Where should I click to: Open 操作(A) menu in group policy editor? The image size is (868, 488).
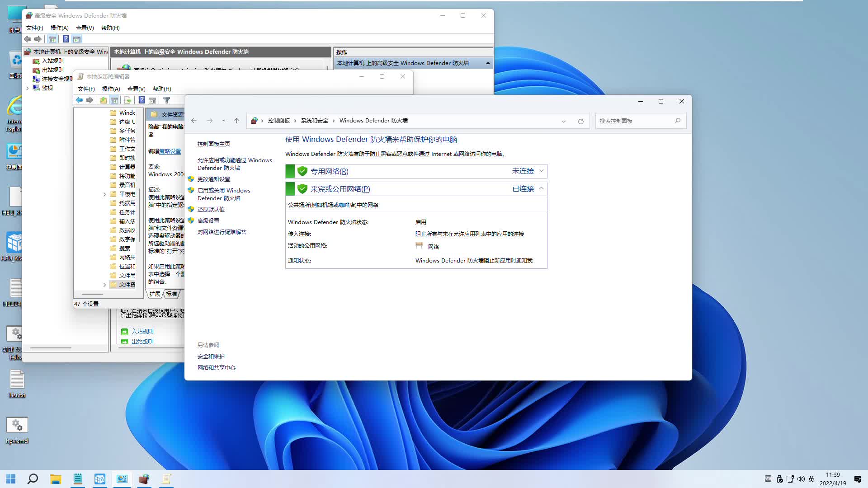point(111,89)
